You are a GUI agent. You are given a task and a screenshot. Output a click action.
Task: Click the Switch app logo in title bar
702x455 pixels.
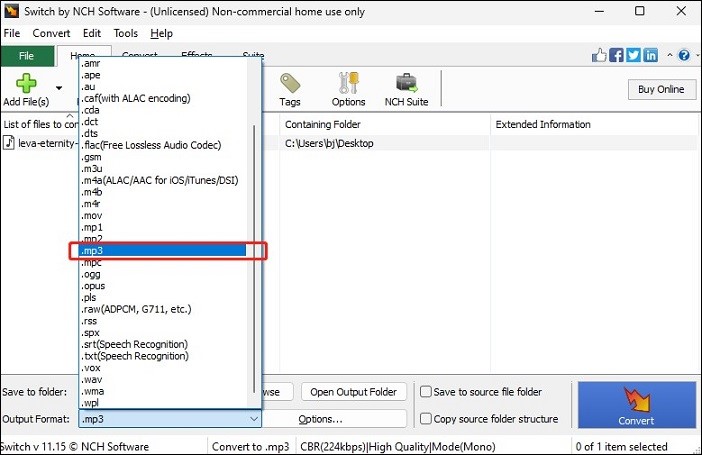click(x=11, y=11)
